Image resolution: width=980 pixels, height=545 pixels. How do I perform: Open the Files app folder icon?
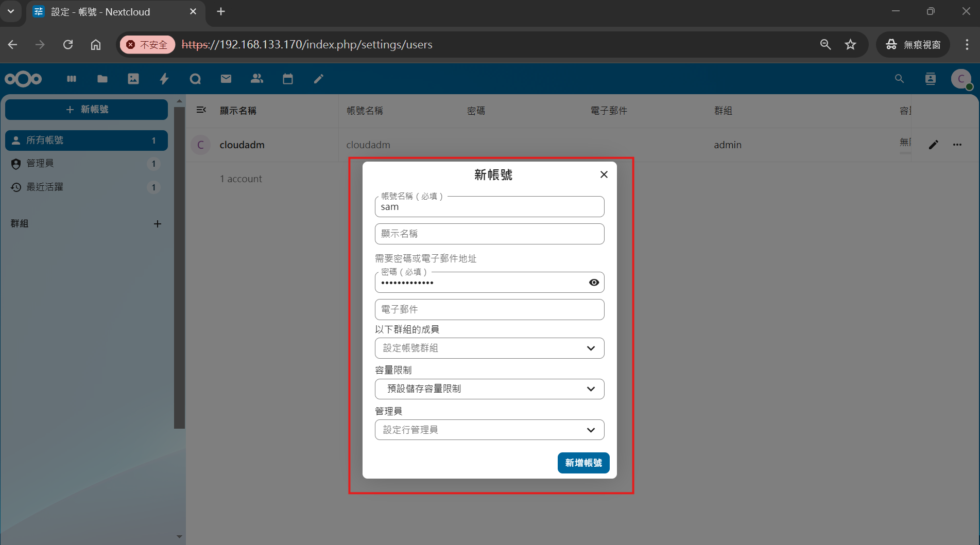pyautogui.click(x=102, y=79)
